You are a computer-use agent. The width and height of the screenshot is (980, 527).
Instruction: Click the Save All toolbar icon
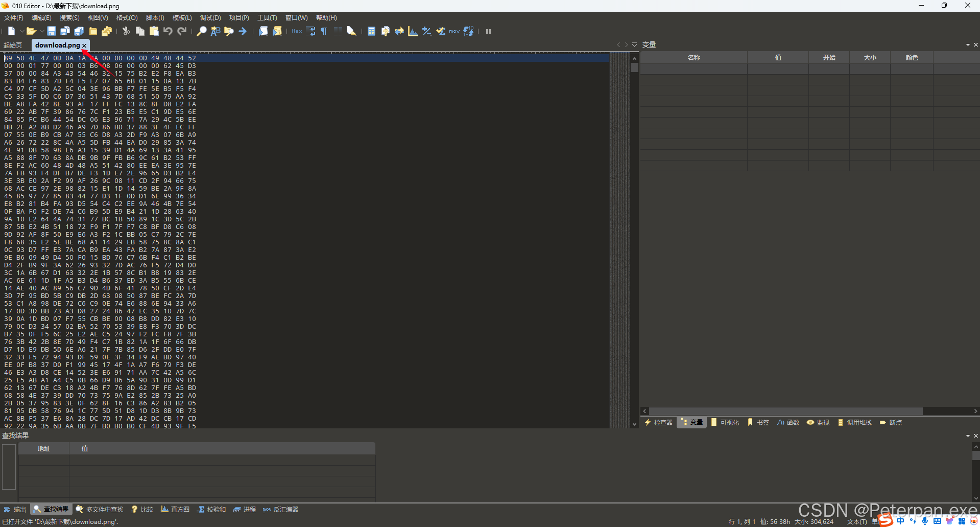[79, 31]
